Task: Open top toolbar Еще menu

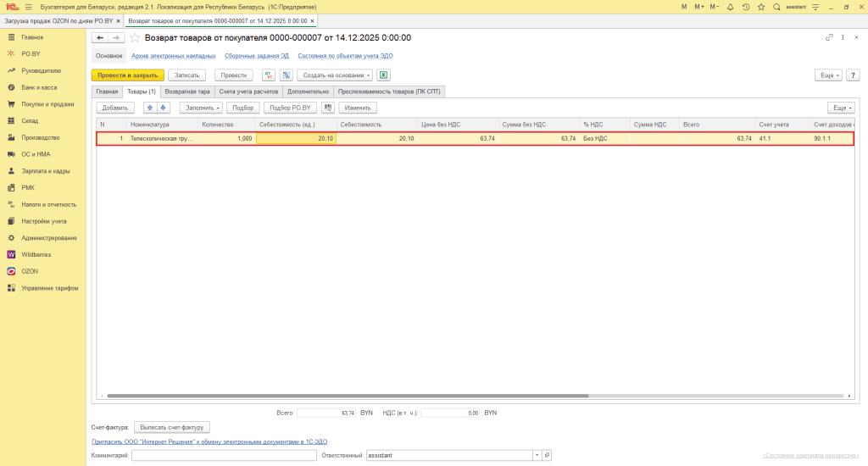Action: [828, 75]
